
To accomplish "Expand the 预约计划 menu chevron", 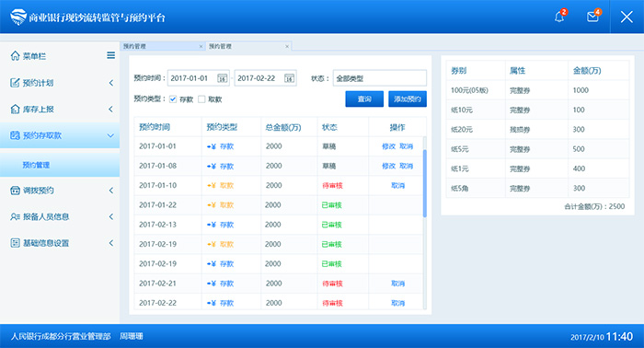I will [111, 83].
